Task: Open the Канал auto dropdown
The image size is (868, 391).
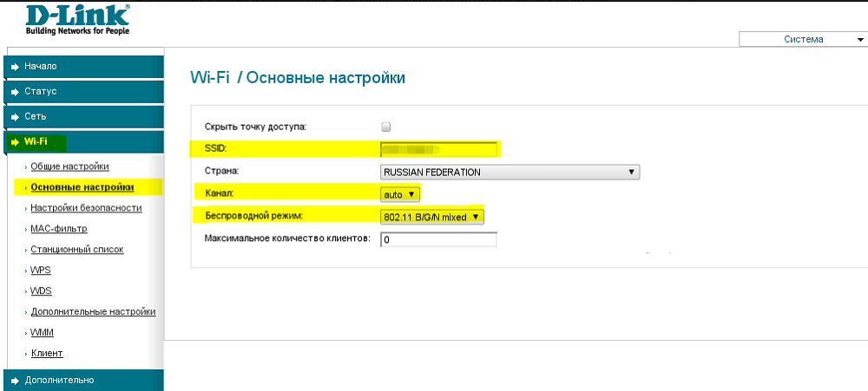Action: coord(400,195)
